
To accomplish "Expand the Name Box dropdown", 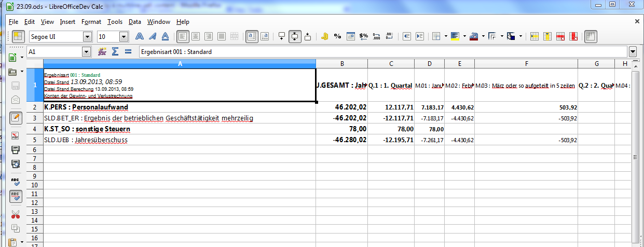I will [x=86, y=52].
